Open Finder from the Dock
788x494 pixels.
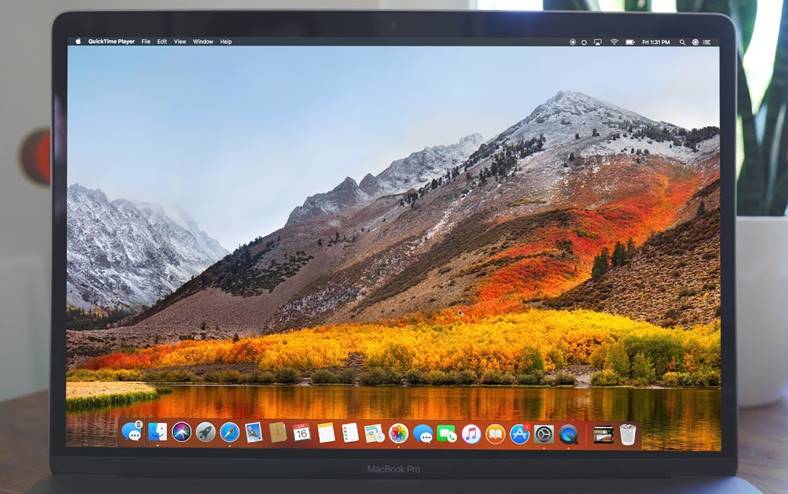pyautogui.click(x=157, y=432)
